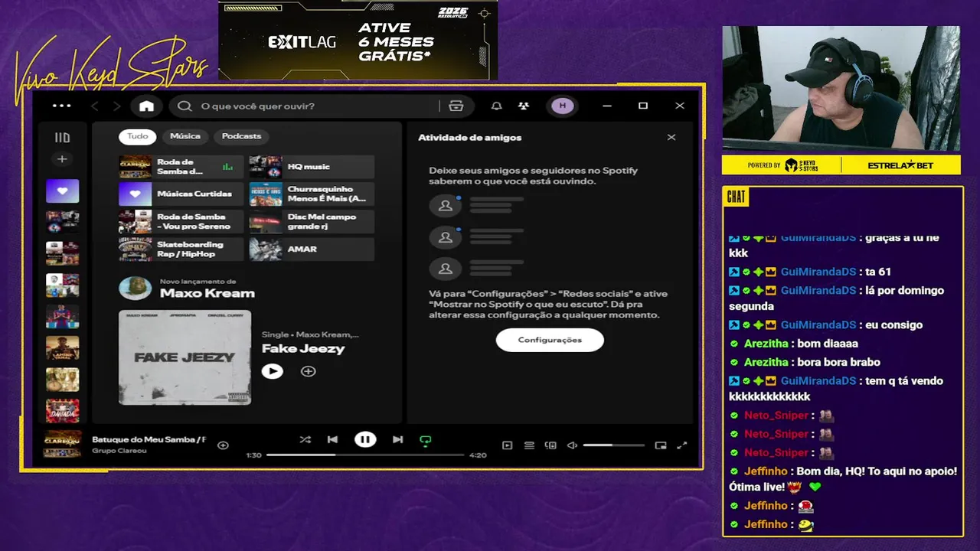
Task: Open the 'Grupo Clareou' artist link
Action: click(x=119, y=451)
